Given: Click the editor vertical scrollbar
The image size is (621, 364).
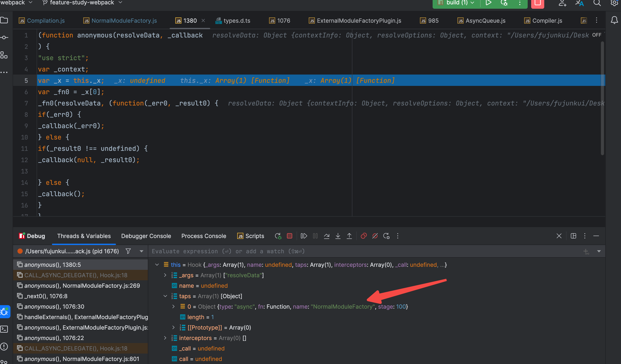Looking at the screenshot, I should 602,99.
